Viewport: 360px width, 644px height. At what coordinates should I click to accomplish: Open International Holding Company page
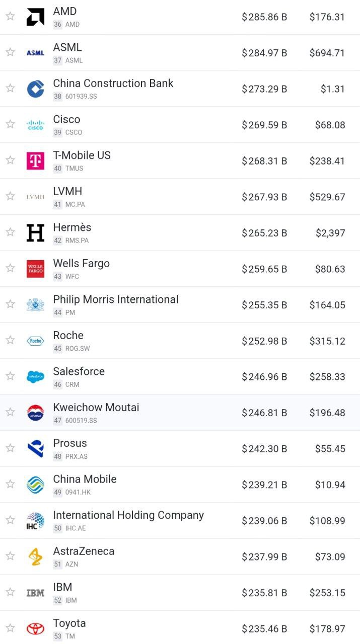coord(128,515)
